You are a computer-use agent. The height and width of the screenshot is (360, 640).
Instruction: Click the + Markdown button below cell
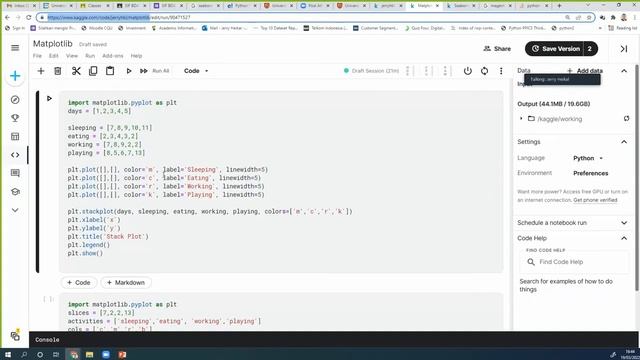pyautogui.click(x=126, y=282)
